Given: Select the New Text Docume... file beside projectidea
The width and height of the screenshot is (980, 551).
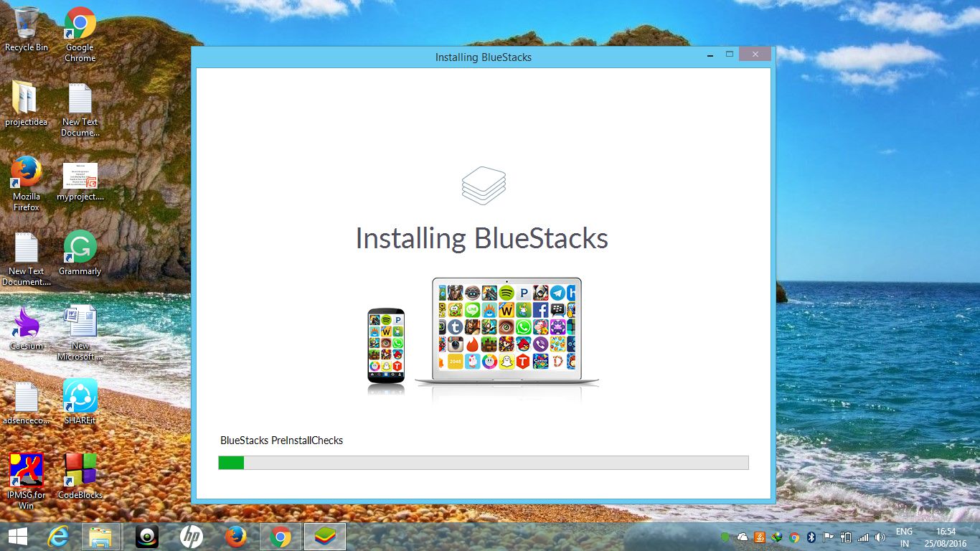Looking at the screenshot, I should tap(80, 109).
